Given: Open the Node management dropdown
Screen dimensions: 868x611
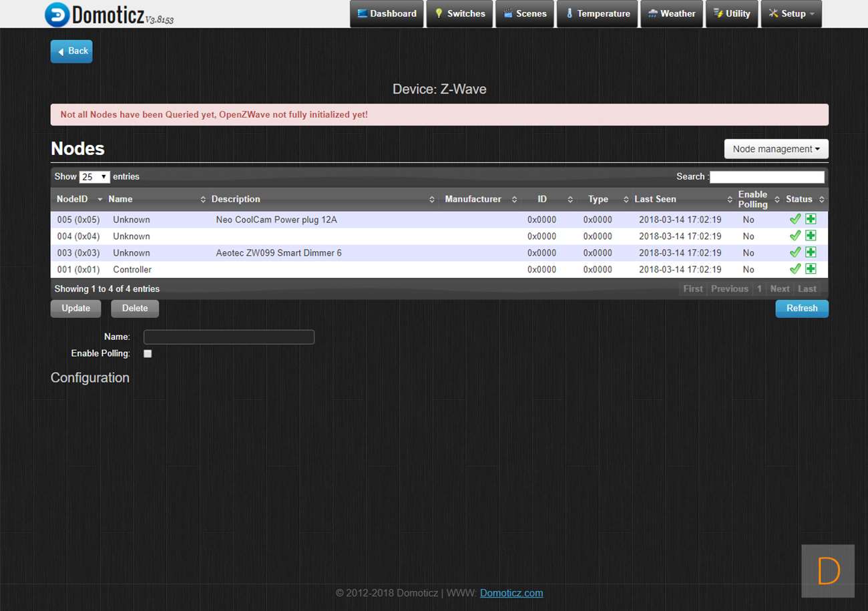Looking at the screenshot, I should [776, 149].
